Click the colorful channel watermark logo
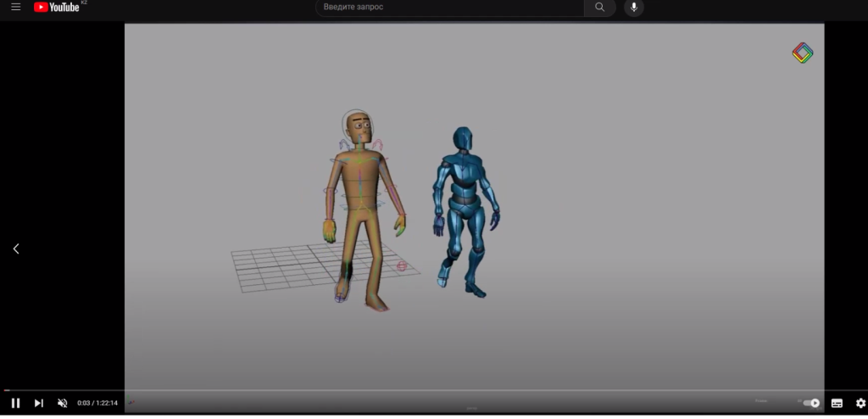The width and height of the screenshot is (868, 419). click(x=803, y=53)
